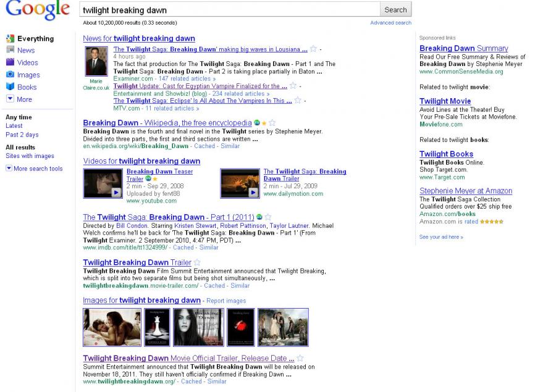Filter results by Latest
Viewport: 543px width, 392px height.
tap(14, 125)
